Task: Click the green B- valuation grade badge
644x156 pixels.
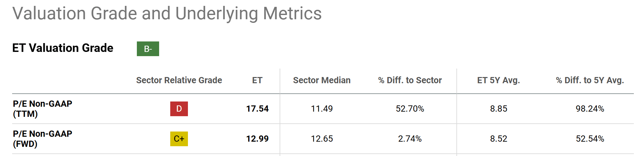Action: pyautogui.click(x=148, y=49)
